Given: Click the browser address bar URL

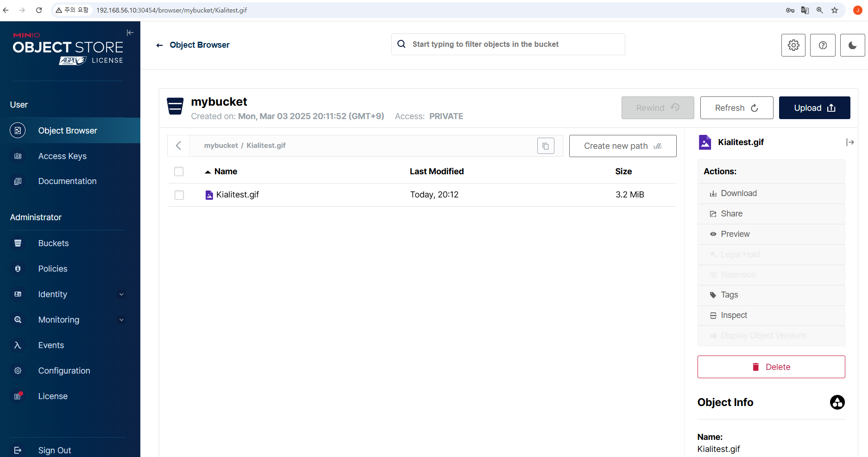Looking at the screenshot, I should tap(171, 10).
